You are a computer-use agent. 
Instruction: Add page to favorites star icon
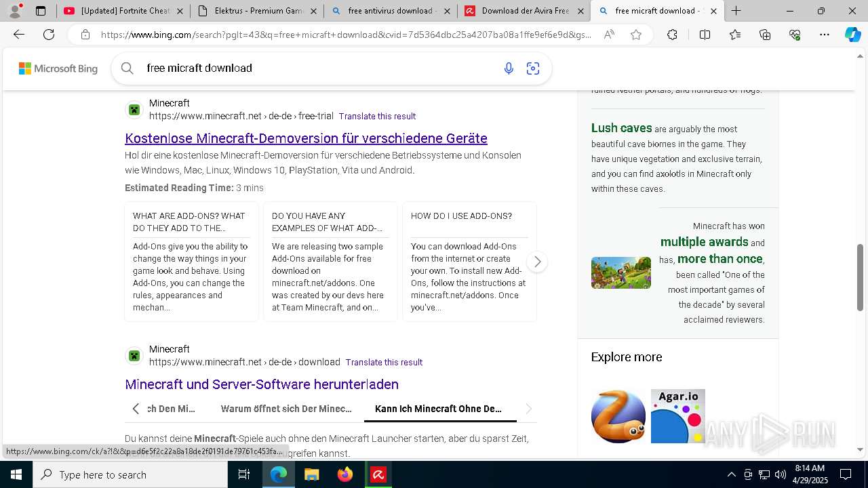click(x=636, y=35)
